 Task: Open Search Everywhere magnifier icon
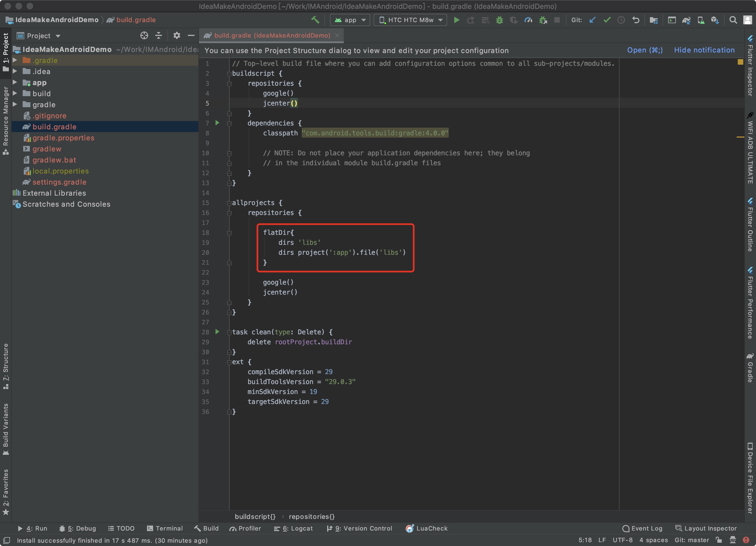(733, 20)
